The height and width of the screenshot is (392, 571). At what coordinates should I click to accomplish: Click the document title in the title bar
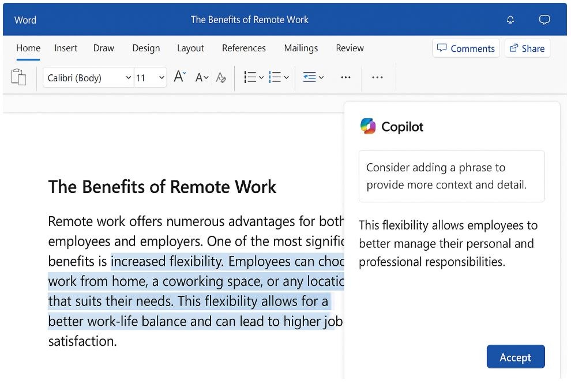pos(249,20)
